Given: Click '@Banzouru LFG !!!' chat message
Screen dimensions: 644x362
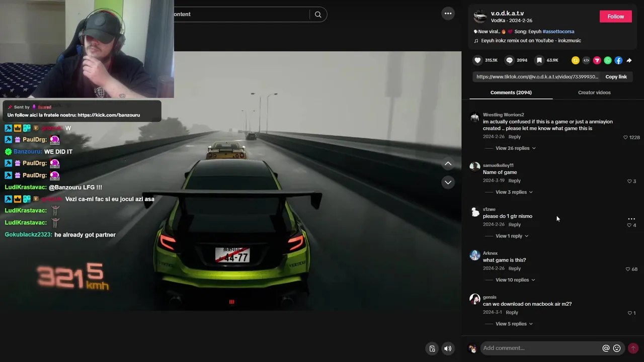Looking at the screenshot, I should 75,188.
